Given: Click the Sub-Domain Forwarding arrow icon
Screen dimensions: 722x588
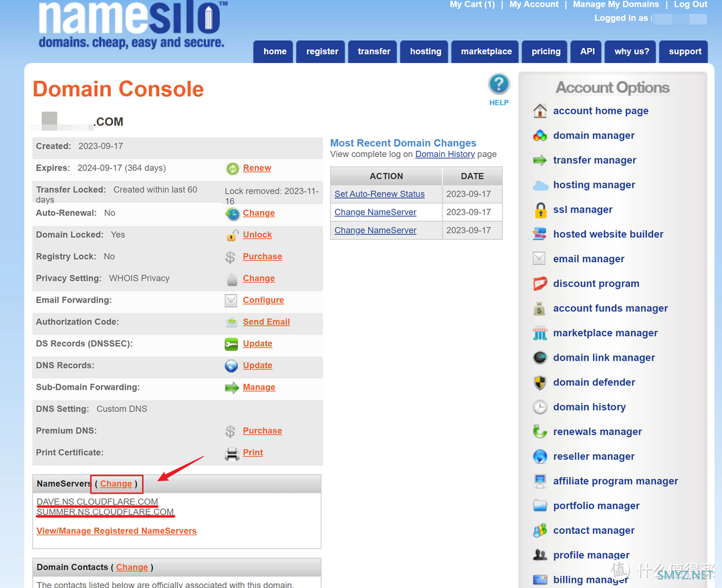Looking at the screenshot, I should (231, 388).
